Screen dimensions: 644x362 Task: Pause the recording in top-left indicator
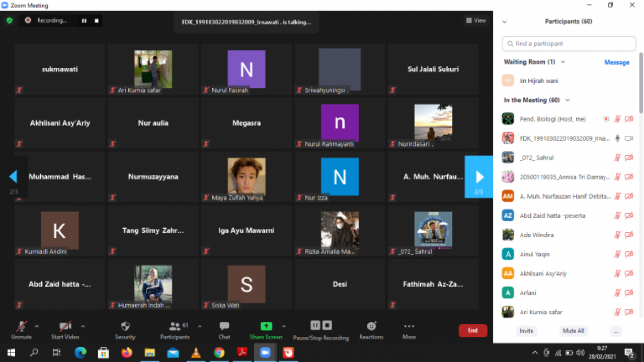tap(84, 21)
